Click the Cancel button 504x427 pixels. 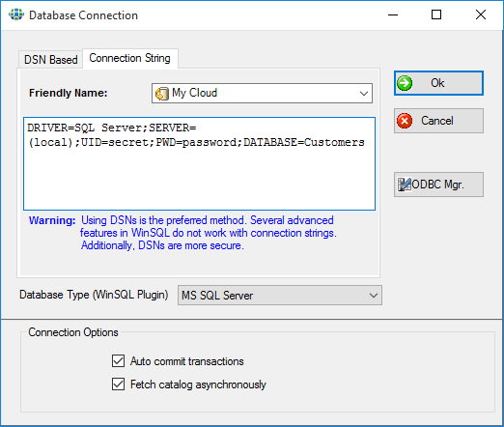click(x=438, y=121)
